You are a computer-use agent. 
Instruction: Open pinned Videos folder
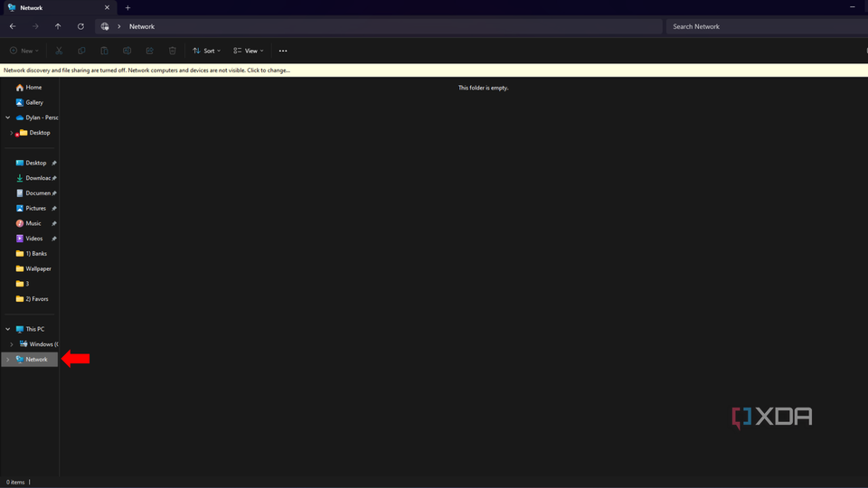tap(29, 239)
